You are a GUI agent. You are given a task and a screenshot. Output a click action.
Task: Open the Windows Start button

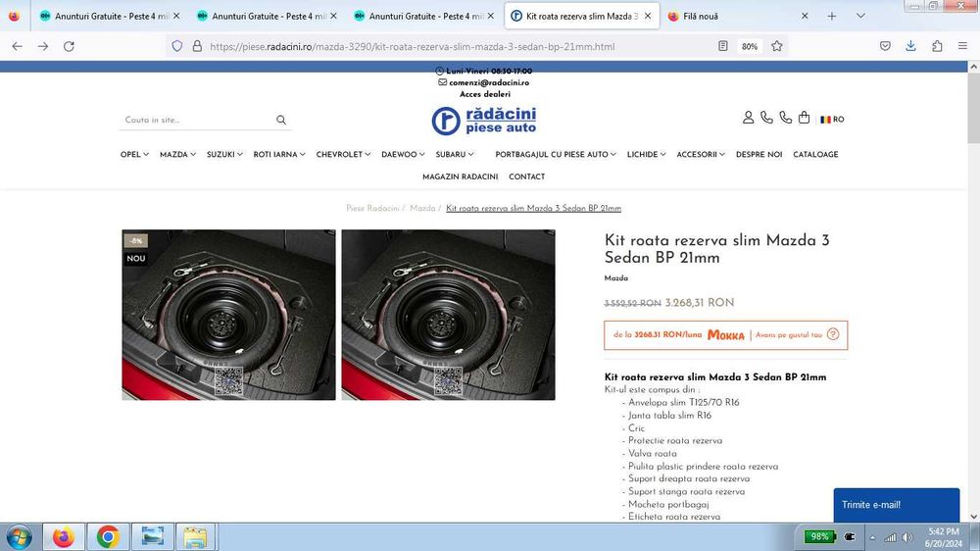[20, 537]
